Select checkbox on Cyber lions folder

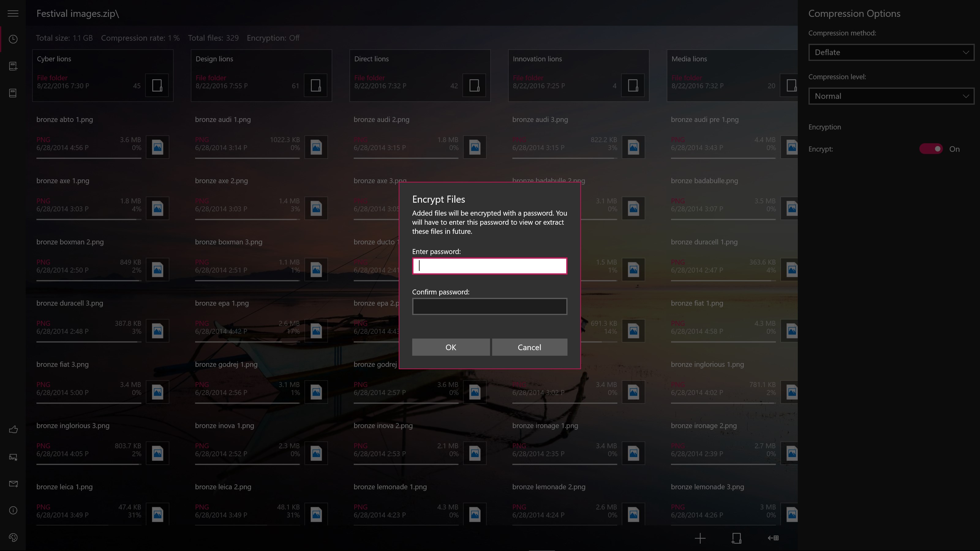click(x=157, y=85)
